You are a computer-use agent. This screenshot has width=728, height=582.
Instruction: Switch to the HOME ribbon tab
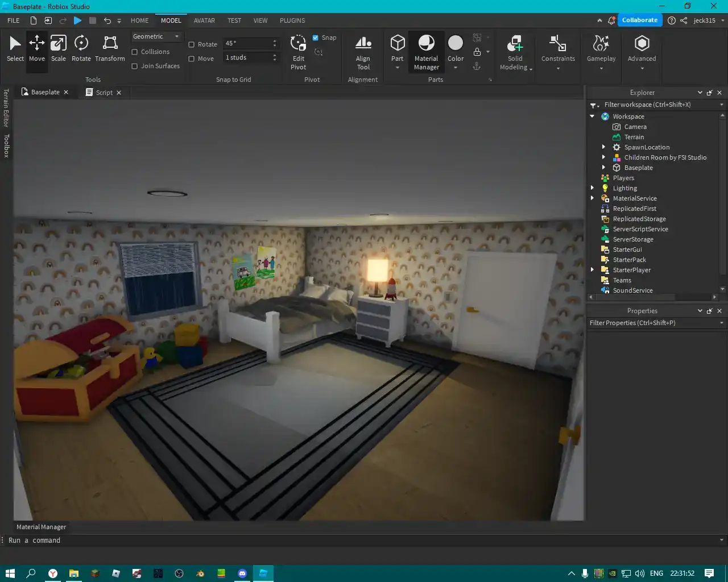[139, 20]
